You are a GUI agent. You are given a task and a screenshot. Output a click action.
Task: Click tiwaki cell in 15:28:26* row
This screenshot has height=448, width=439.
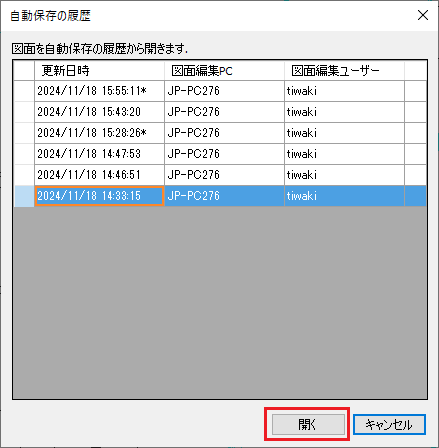(344, 133)
